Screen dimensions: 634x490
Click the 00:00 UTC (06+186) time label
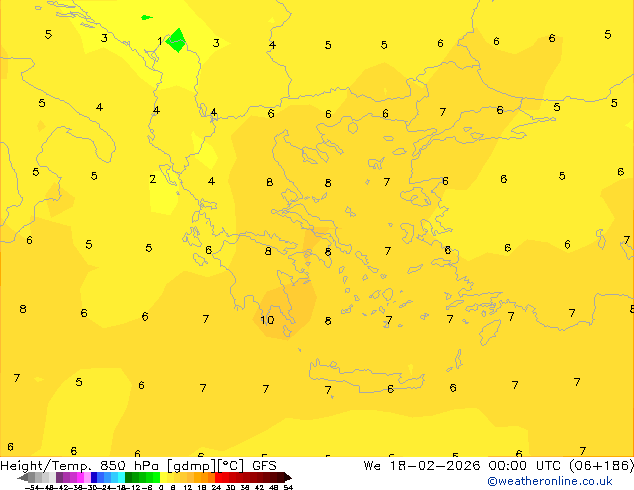click(x=560, y=465)
